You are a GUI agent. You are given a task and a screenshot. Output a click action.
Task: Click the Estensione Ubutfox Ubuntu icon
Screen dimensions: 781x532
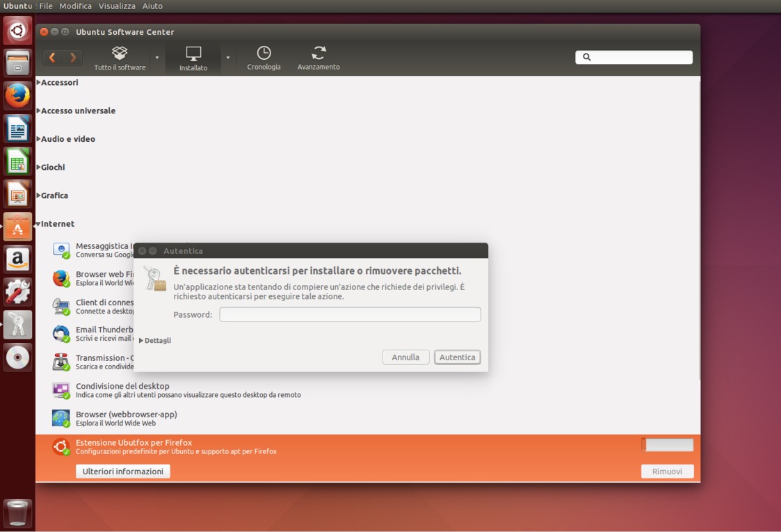click(x=61, y=447)
